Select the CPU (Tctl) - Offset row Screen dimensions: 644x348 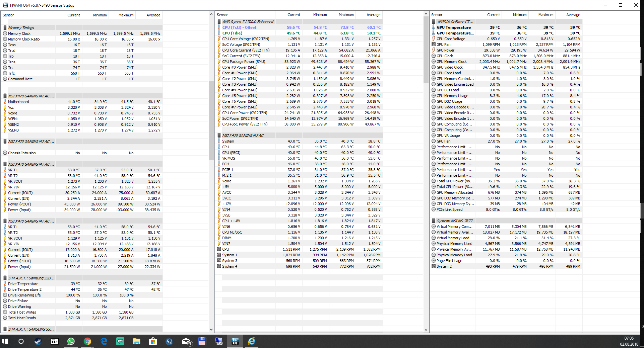[299, 27]
